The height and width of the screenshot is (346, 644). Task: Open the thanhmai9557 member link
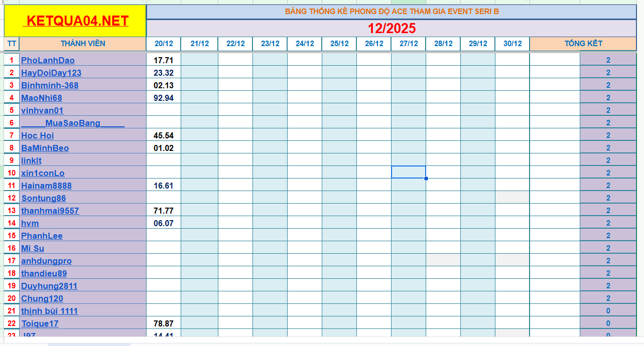click(50, 211)
